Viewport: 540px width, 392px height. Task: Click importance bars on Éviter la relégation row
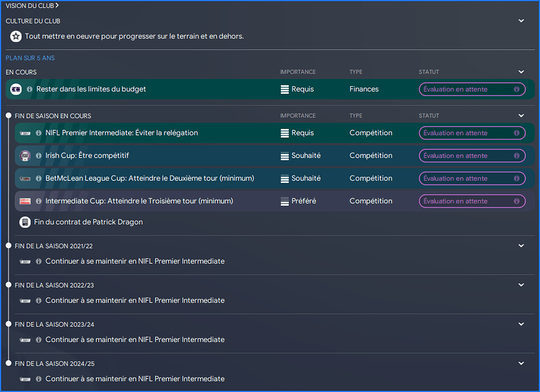click(x=284, y=133)
